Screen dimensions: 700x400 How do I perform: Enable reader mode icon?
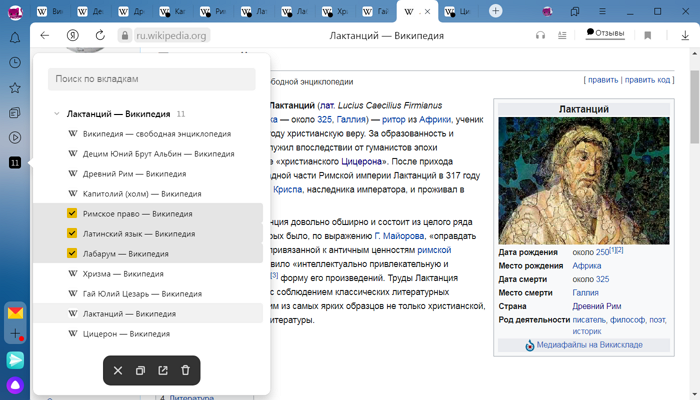tap(562, 35)
